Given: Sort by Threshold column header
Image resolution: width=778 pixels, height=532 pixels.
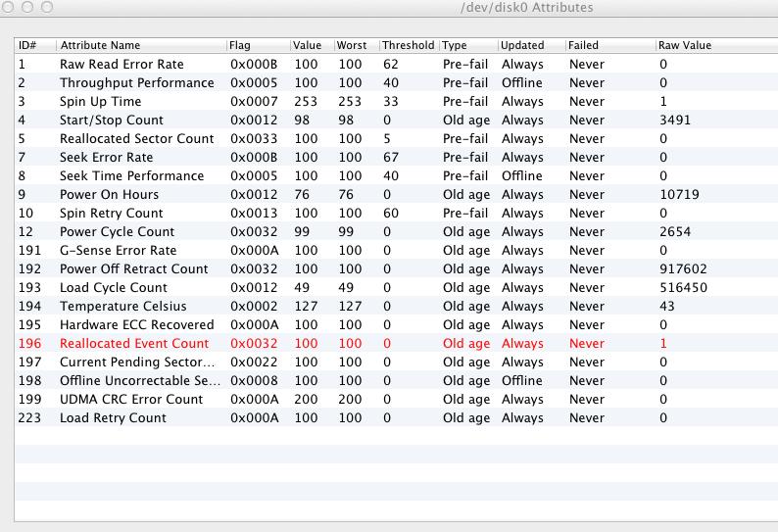Looking at the screenshot, I should click(x=409, y=45).
